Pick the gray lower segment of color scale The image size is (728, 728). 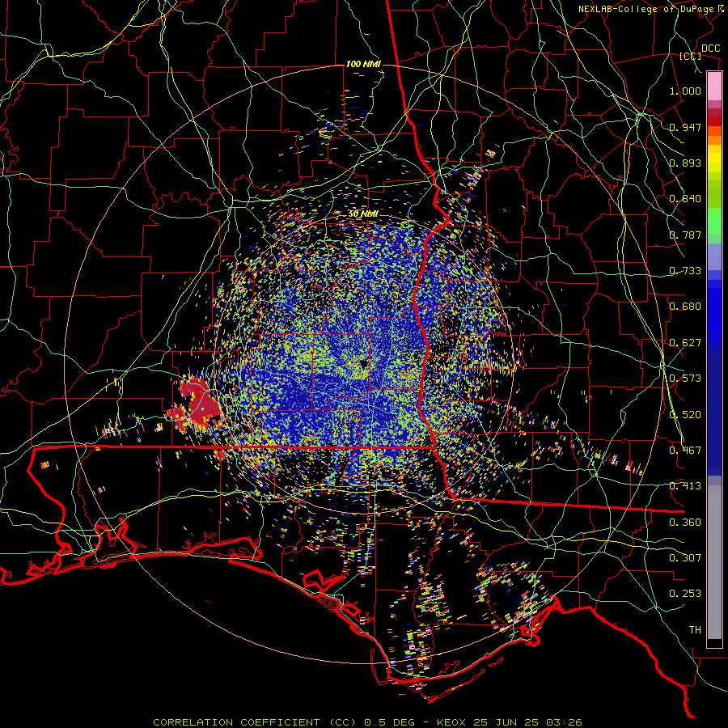coord(714,562)
